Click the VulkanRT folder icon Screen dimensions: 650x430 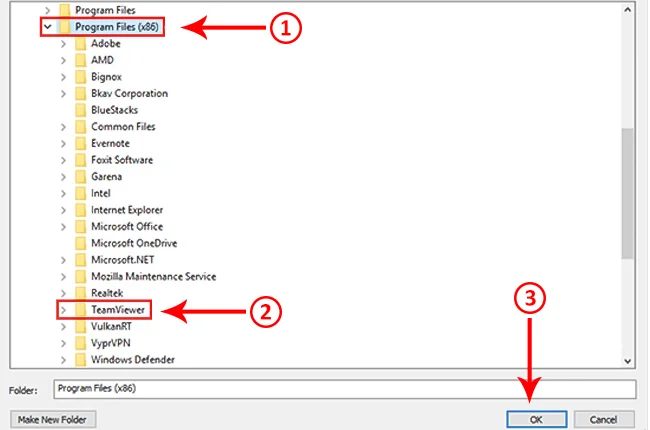80,326
